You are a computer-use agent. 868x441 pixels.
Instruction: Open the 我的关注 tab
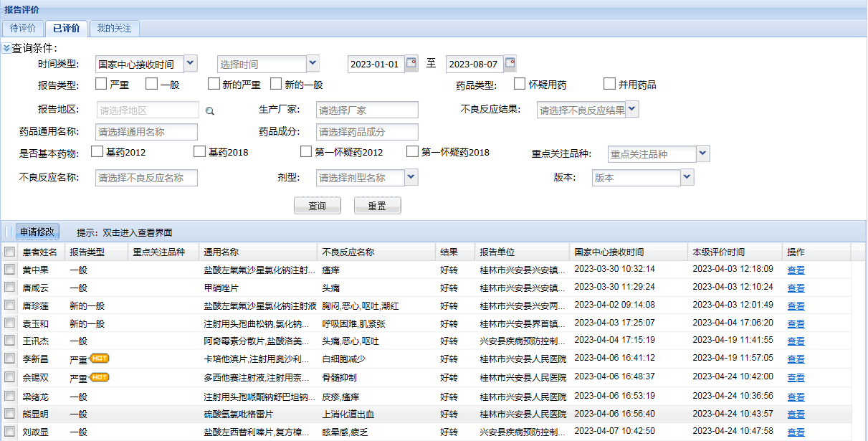pyautogui.click(x=114, y=28)
